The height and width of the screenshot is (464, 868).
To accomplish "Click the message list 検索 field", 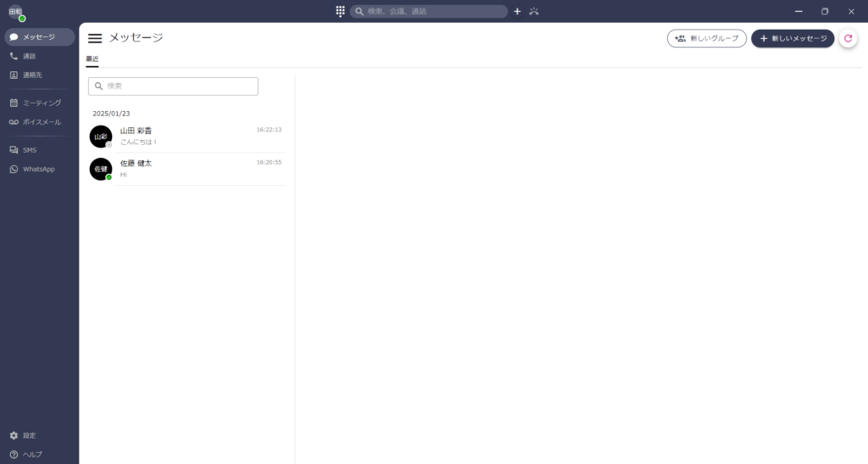I will click(173, 87).
